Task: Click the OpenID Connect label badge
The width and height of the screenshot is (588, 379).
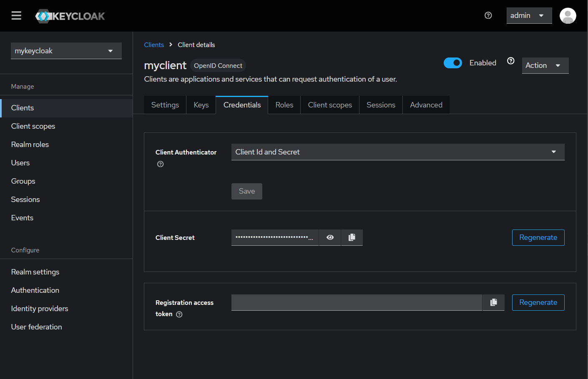Action: pyautogui.click(x=218, y=66)
